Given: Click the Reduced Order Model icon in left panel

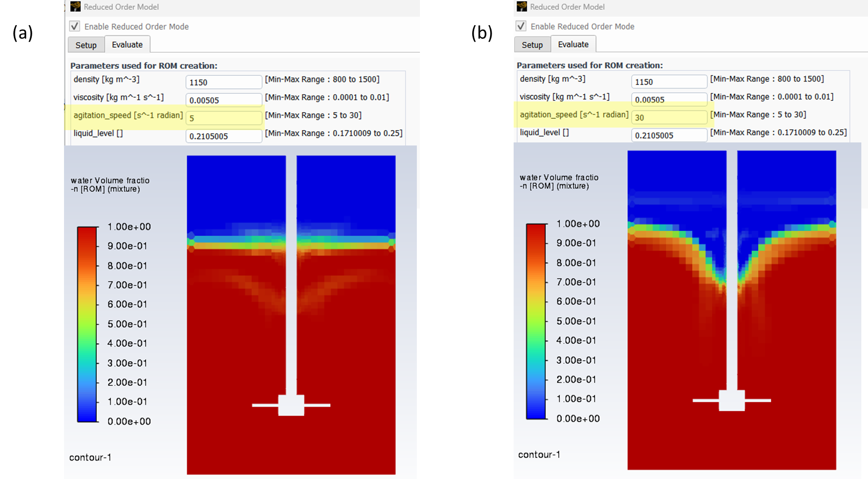Looking at the screenshot, I should click(75, 7).
